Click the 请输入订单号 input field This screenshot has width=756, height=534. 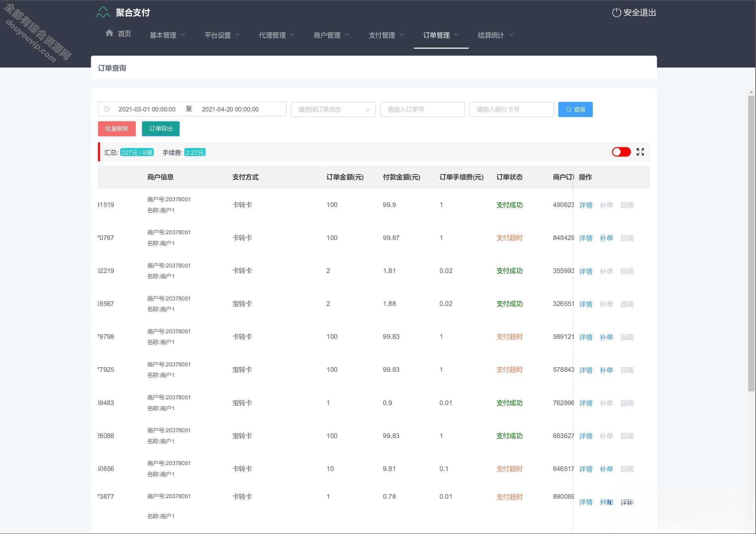pos(422,109)
